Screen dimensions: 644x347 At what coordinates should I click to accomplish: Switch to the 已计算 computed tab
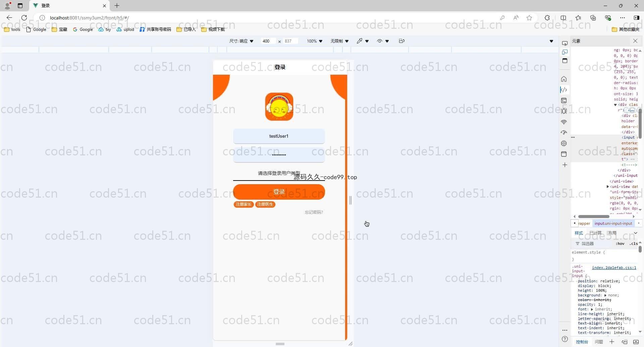[x=595, y=233]
